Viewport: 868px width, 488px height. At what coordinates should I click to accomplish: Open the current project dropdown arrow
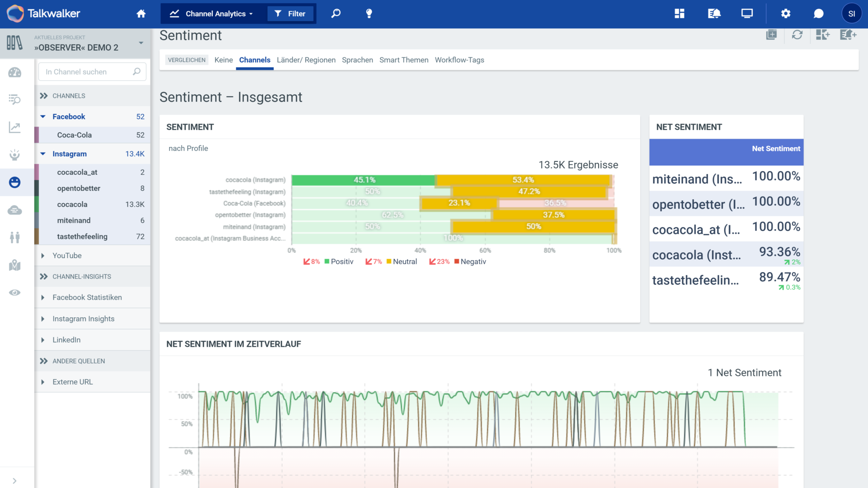(141, 43)
